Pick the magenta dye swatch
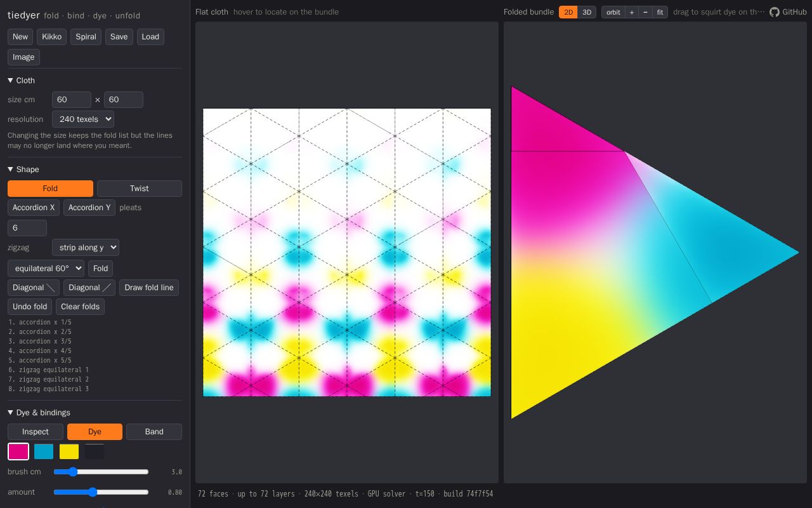The height and width of the screenshot is (508, 812). (x=18, y=451)
